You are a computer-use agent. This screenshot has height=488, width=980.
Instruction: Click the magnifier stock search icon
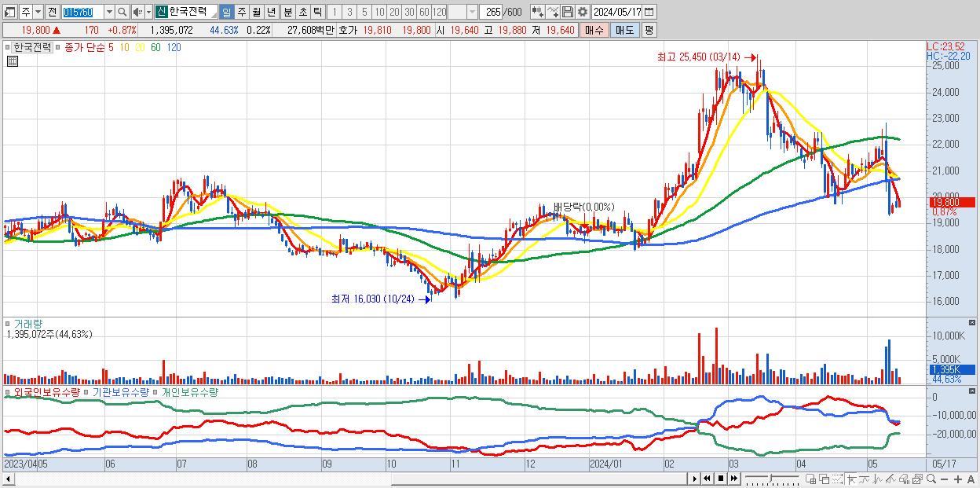coord(122,12)
